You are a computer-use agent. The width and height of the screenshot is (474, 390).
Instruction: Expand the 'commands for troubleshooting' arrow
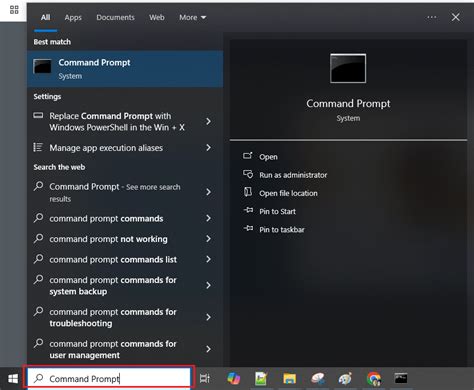click(x=209, y=317)
